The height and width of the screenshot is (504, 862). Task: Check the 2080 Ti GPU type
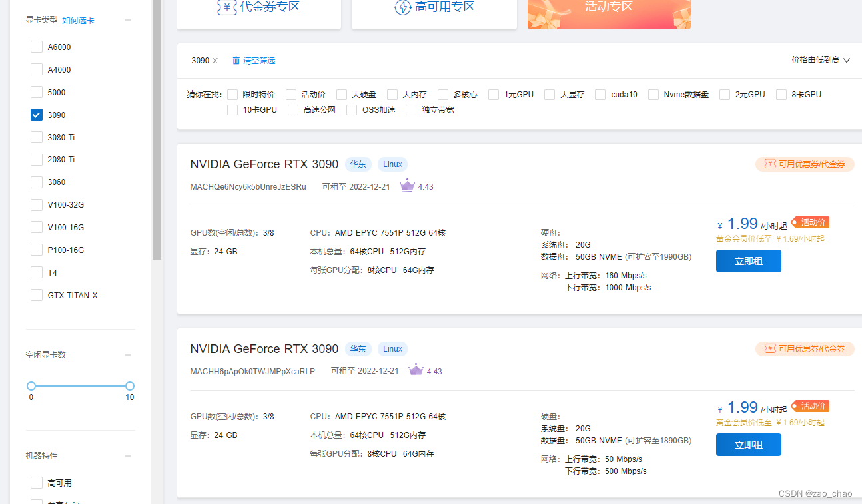click(x=37, y=160)
